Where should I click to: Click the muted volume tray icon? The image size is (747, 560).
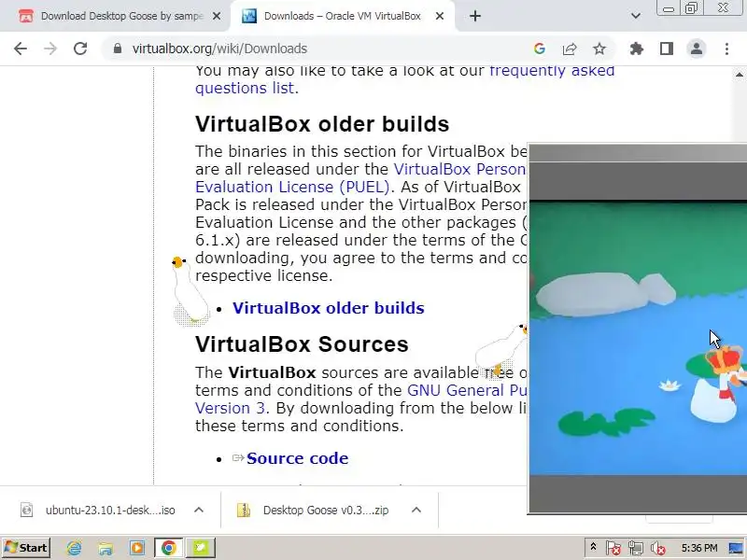pos(657,549)
